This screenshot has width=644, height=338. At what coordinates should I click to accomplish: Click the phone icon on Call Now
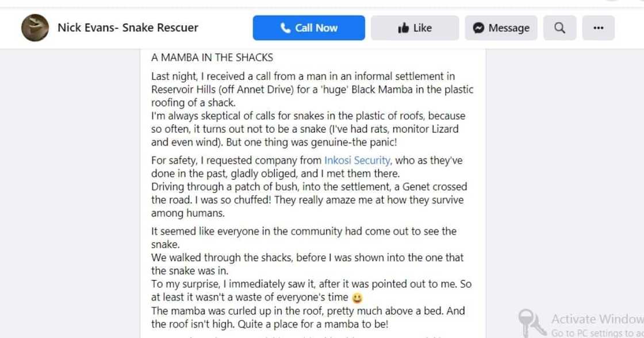tap(286, 27)
